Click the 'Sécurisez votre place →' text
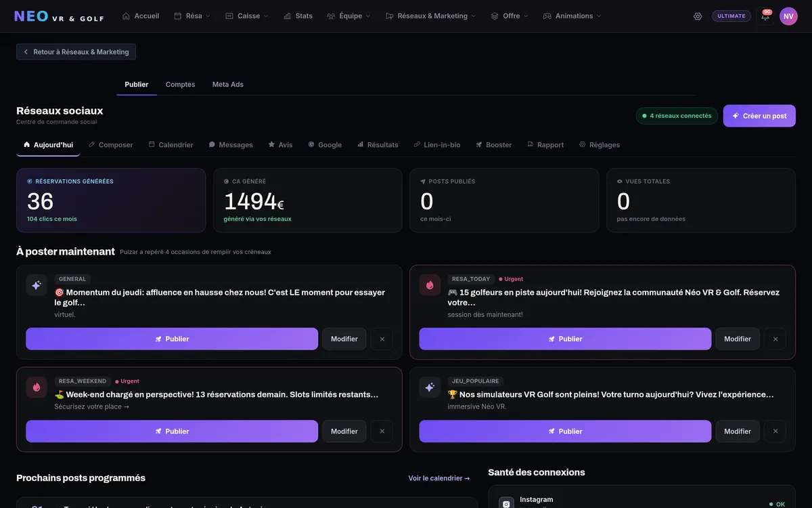Screen dimensions: 812x508 click(91, 406)
